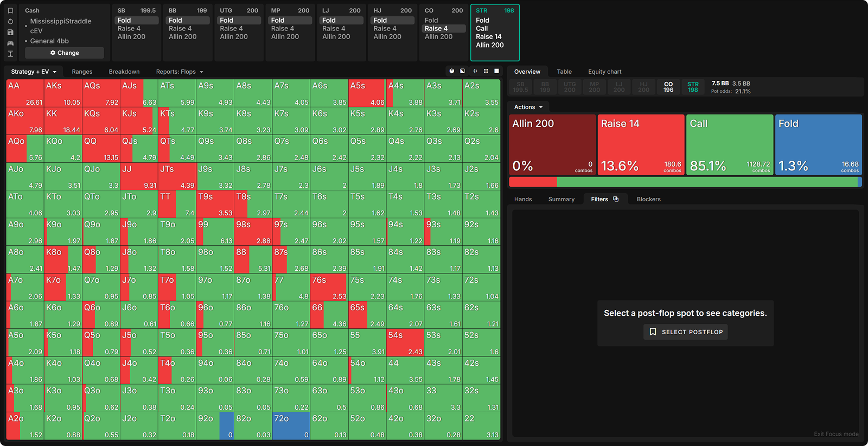This screenshot has width=868, height=446.
Task: Click the circular reset arrow icon
Action: (10, 22)
